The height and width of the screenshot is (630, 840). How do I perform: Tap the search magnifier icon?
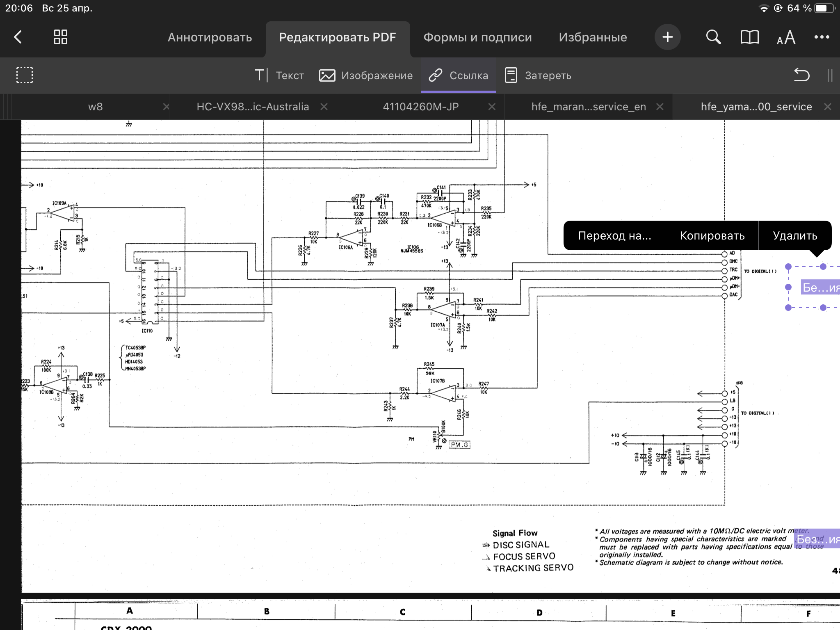[x=713, y=37]
